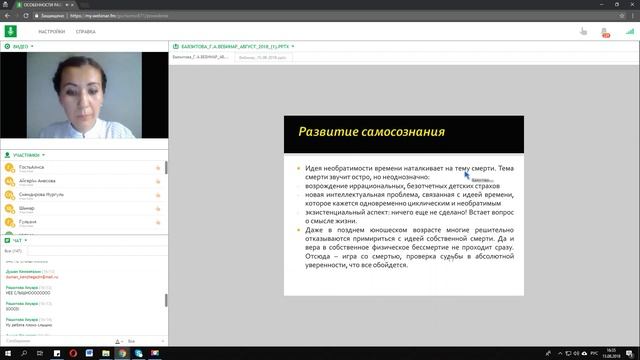Click the participants list scrollbar
The image size is (640, 360).
coord(166,167)
